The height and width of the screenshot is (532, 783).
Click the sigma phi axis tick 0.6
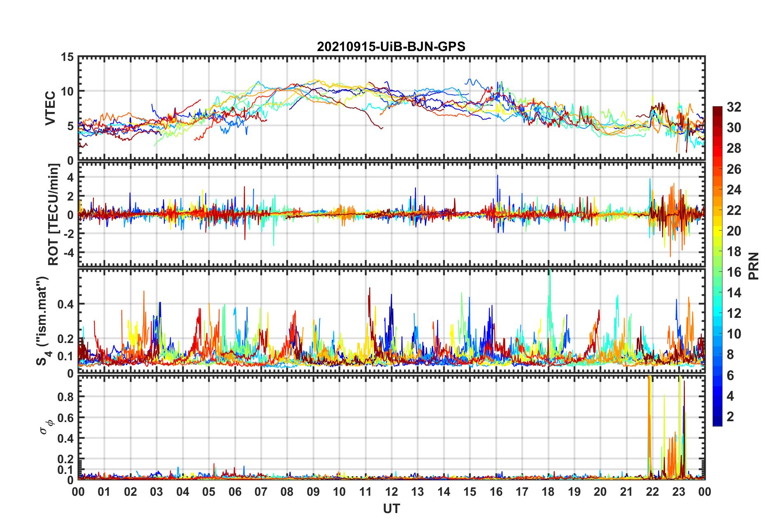coord(66,418)
